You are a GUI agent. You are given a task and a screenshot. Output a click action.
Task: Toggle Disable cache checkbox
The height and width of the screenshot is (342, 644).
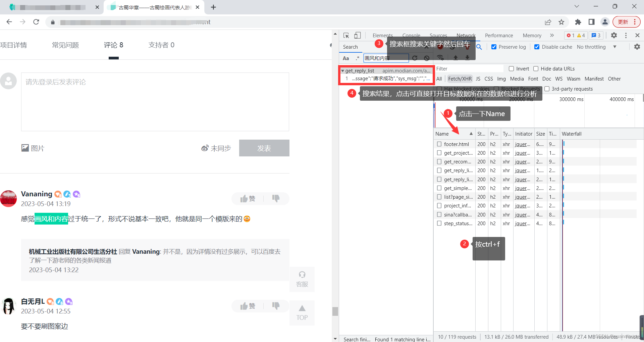[x=537, y=47]
